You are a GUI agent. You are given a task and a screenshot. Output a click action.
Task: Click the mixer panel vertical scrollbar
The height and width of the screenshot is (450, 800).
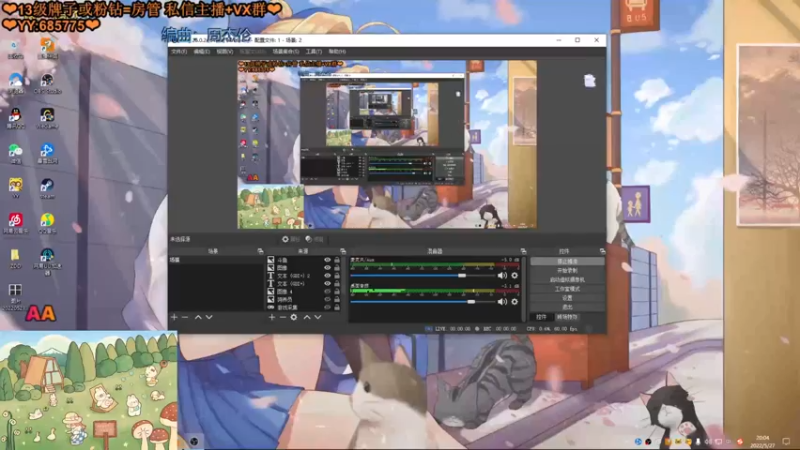(x=523, y=289)
